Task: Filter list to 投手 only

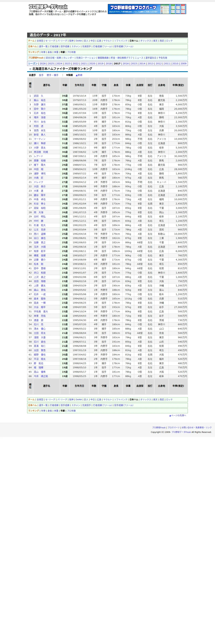Action: pyautogui.click(x=41, y=75)
